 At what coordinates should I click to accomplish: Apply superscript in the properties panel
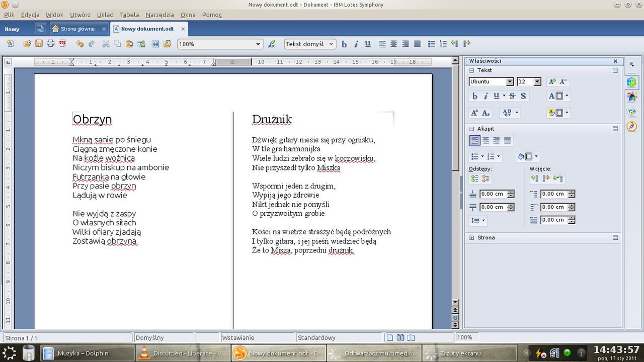(x=474, y=113)
